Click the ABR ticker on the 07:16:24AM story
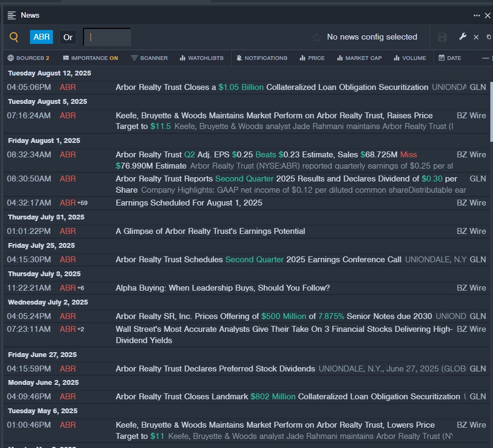Viewport: 493px width, 448px height. (68, 116)
